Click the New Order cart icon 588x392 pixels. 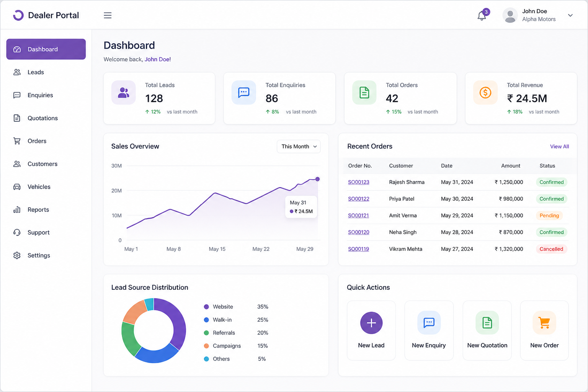544,323
